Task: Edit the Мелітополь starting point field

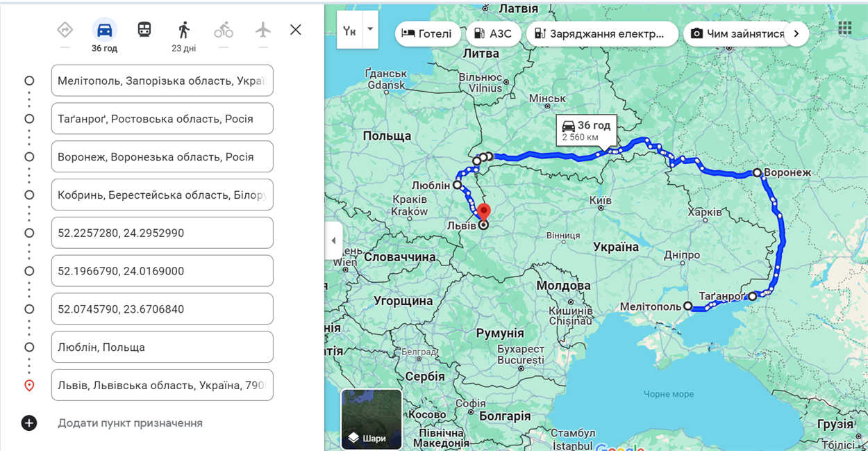Action: [x=162, y=81]
